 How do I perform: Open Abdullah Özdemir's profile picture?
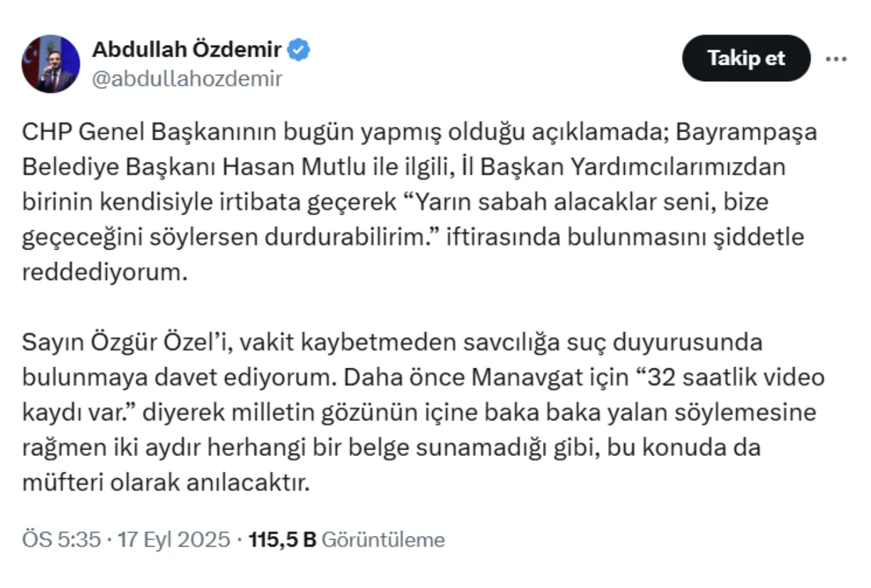point(51,63)
